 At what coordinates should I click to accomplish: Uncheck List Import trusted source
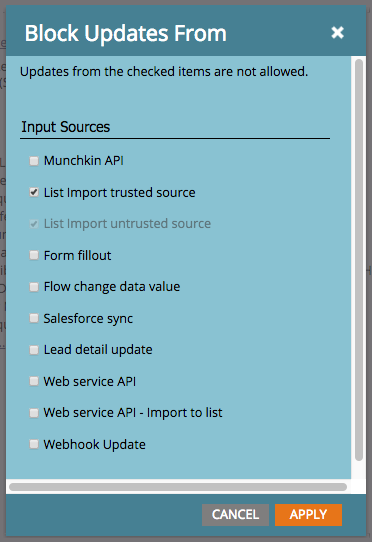point(34,192)
